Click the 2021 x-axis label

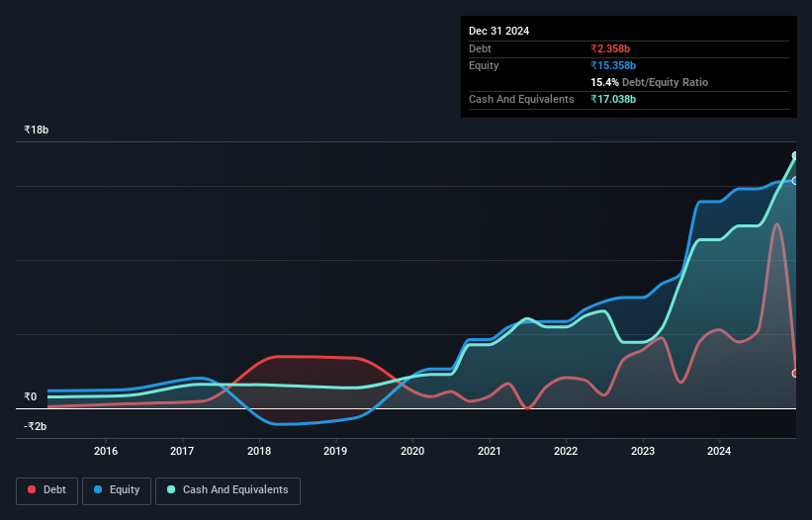pos(489,451)
